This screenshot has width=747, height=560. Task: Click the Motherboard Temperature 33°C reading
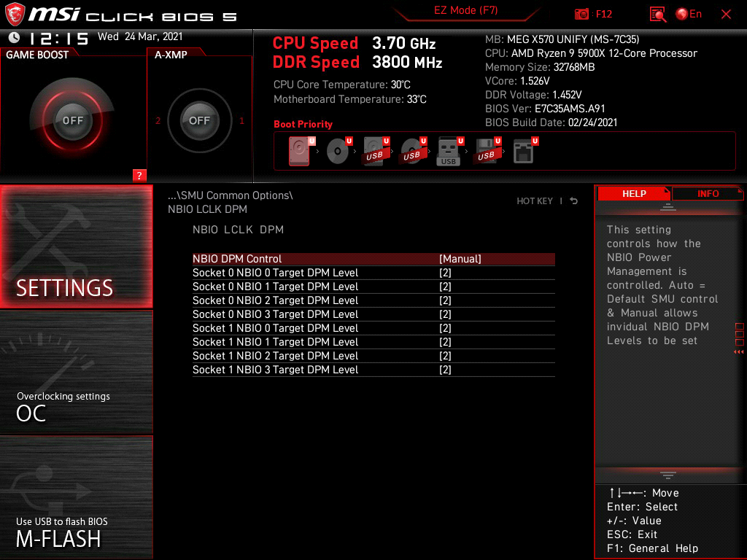349,99
